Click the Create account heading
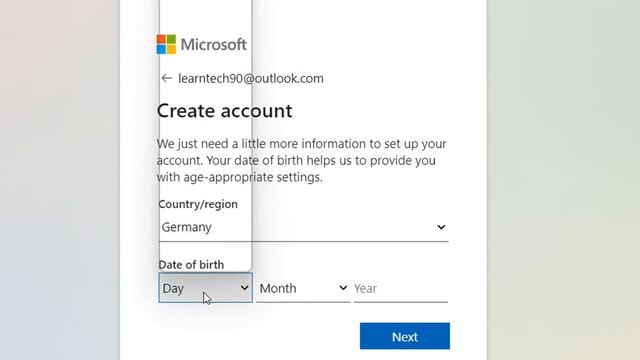Image resolution: width=640 pixels, height=360 pixels. coord(224,111)
